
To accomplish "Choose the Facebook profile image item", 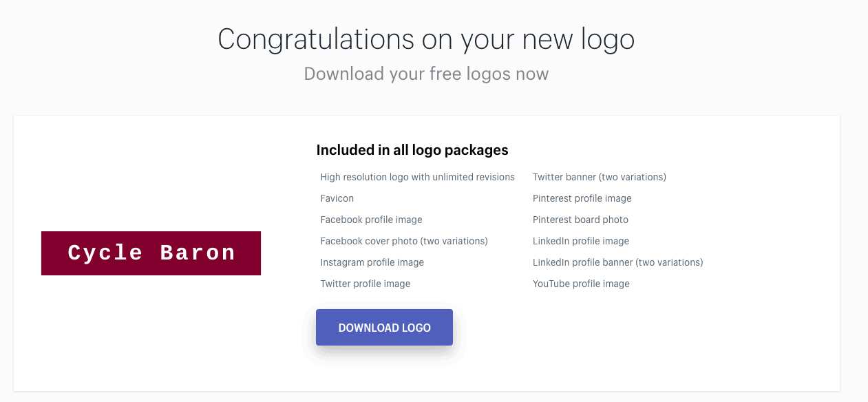I will pyautogui.click(x=371, y=220).
